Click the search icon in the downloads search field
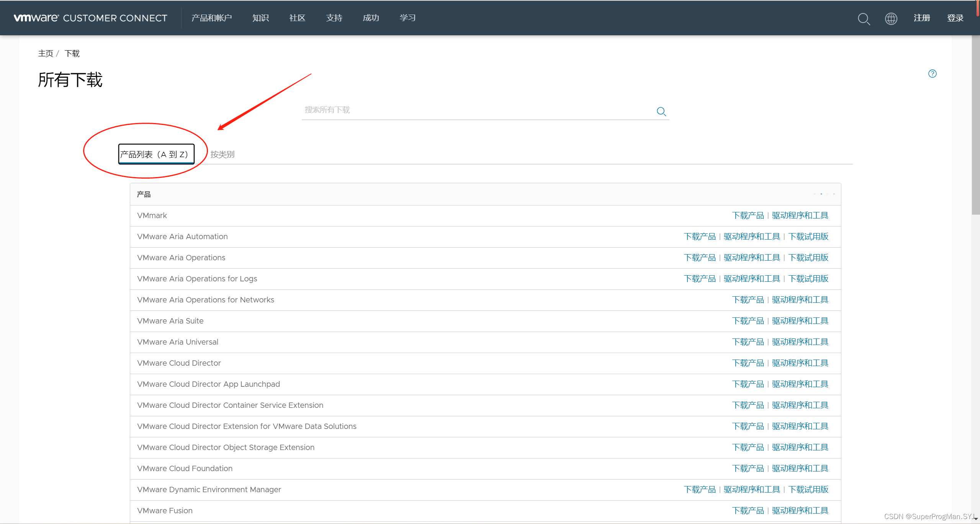This screenshot has height=524, width=980. 661,111
